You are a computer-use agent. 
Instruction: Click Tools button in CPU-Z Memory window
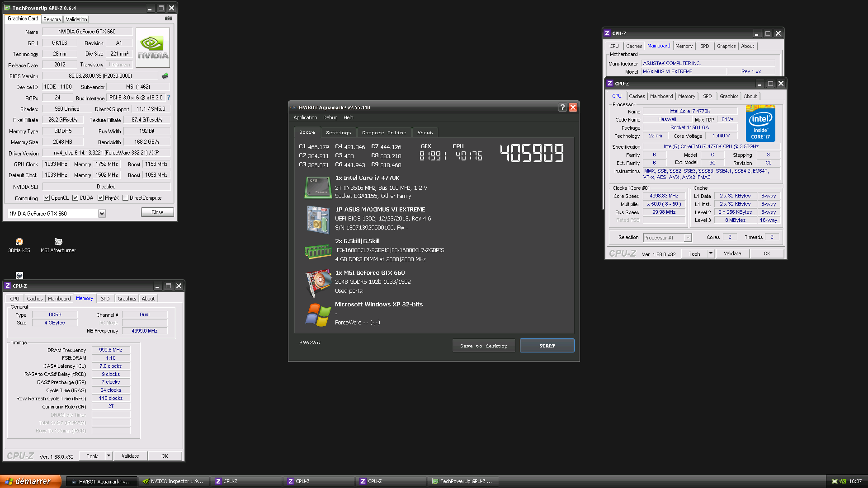92,456
